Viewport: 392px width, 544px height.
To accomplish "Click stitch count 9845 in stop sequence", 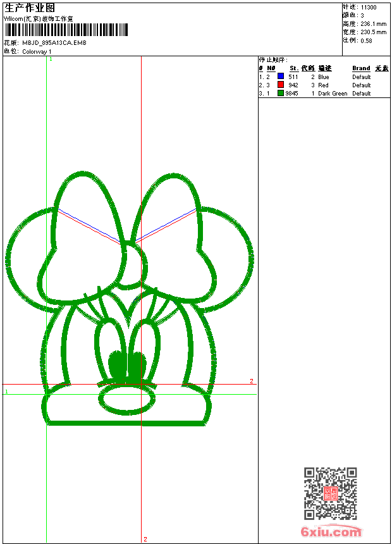I will tap(291, 94).
